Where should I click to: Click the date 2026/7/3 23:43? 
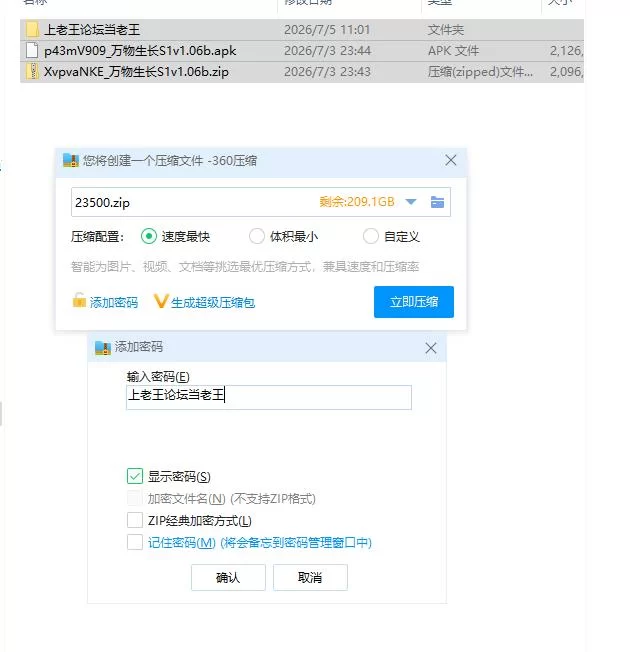[327, 72]
